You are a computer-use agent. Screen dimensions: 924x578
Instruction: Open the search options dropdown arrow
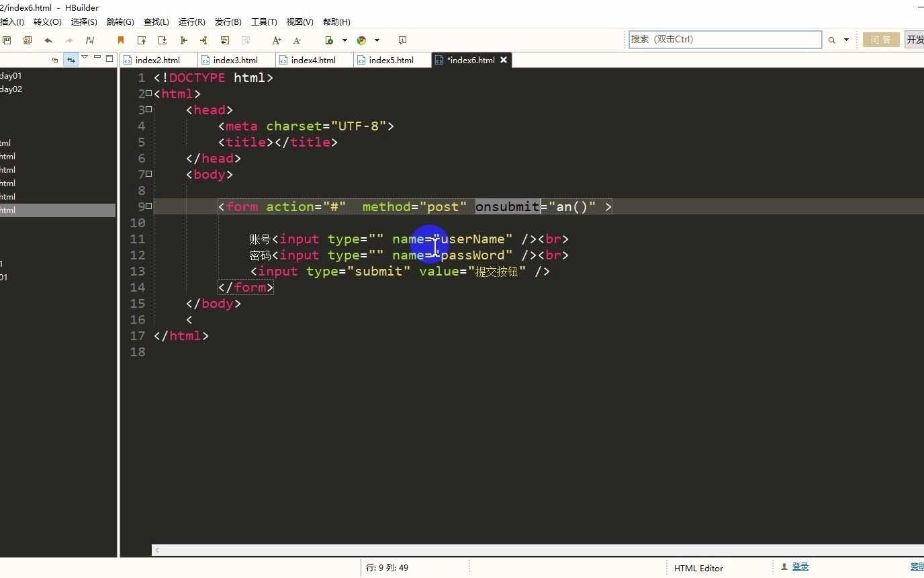[x=846, y=40]
